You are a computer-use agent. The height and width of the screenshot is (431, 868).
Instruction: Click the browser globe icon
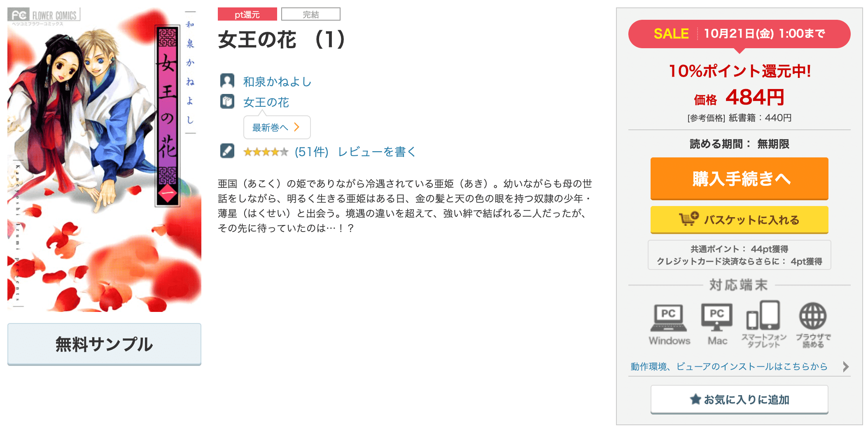pos(813,316)
